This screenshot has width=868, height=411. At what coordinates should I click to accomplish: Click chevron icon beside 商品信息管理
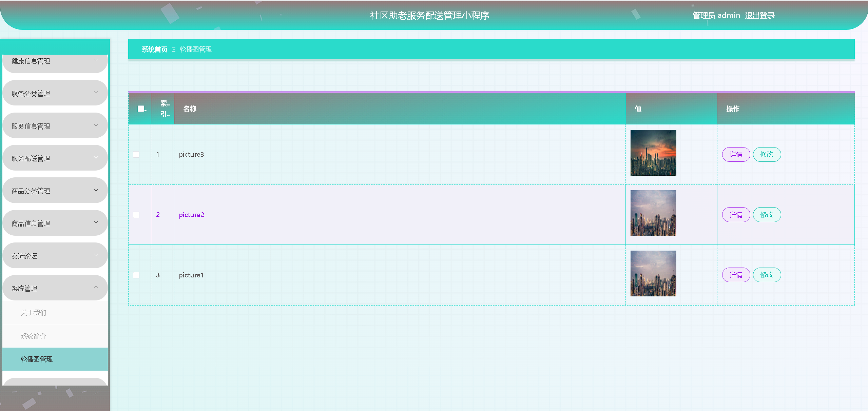(96, 222)
